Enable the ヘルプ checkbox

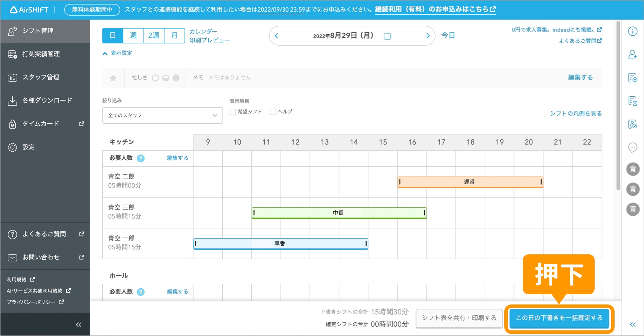[x=273, y=112]
